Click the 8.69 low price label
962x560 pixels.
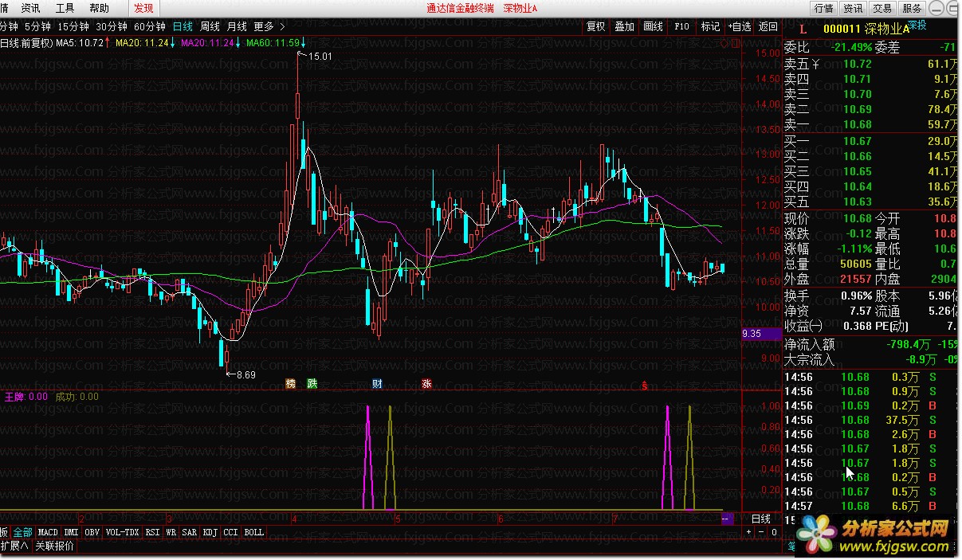point(246,374)
